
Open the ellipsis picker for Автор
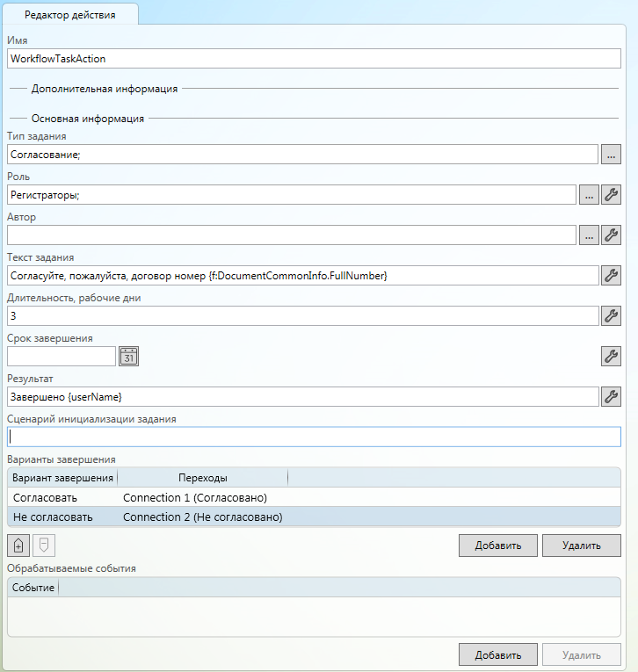click(x=589, y=235)
